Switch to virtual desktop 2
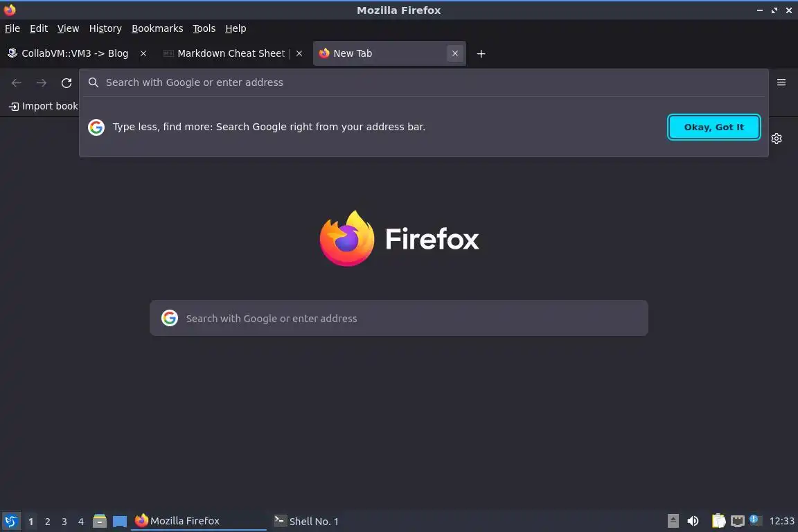Image resolution: width=798 pixels, height=532 pixels. click(47, 522)
